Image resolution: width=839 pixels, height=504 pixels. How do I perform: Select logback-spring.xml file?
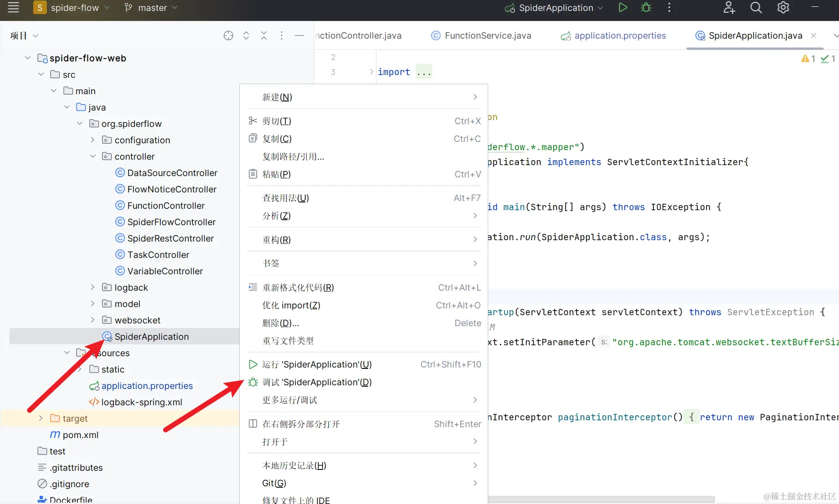[x=136, y=402]
